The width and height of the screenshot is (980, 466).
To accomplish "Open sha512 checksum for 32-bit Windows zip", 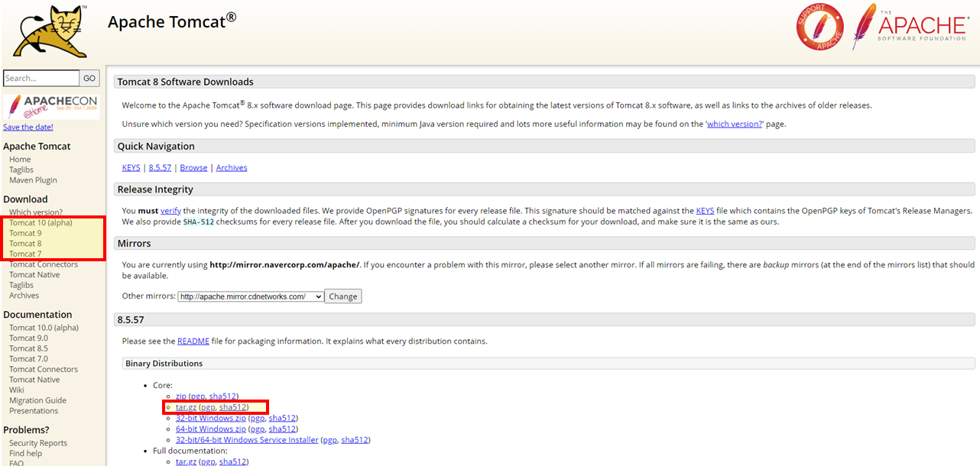I will (x=282, y=418).
